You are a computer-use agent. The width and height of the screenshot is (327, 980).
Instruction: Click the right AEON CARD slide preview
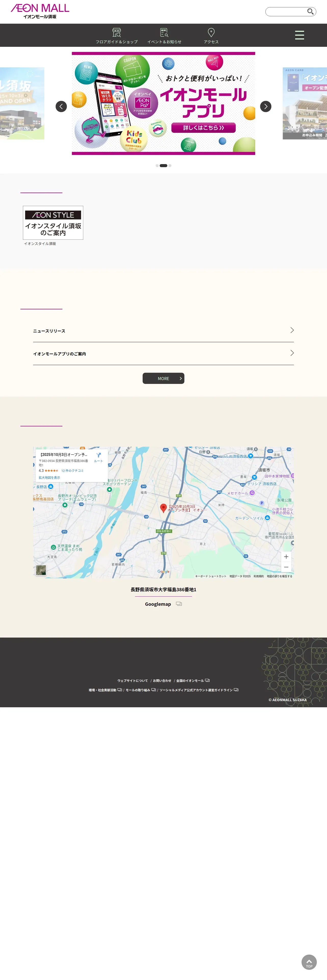(x=305, y=104)
